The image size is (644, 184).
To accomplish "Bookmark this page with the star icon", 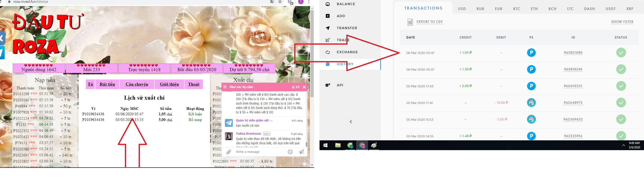I will coord(280,2).
